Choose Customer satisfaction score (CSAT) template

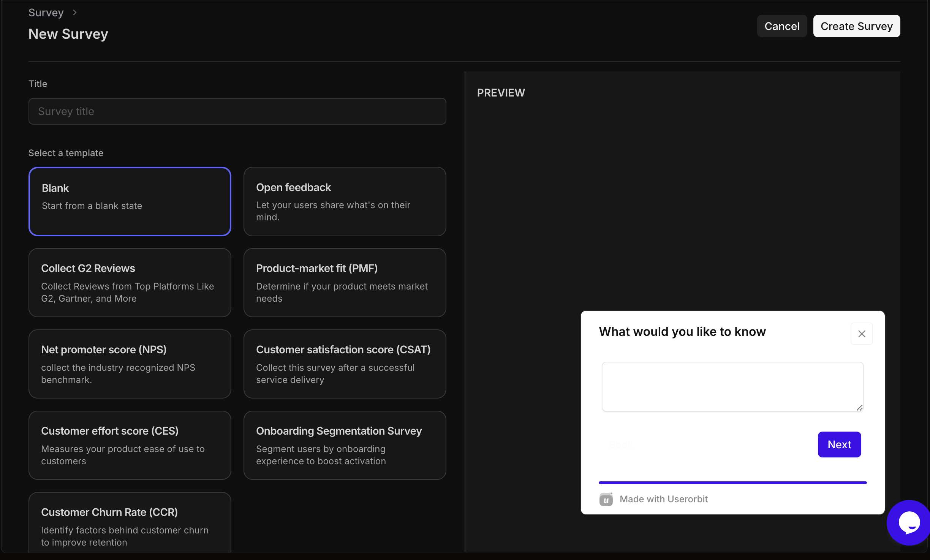tap(345, 364)
